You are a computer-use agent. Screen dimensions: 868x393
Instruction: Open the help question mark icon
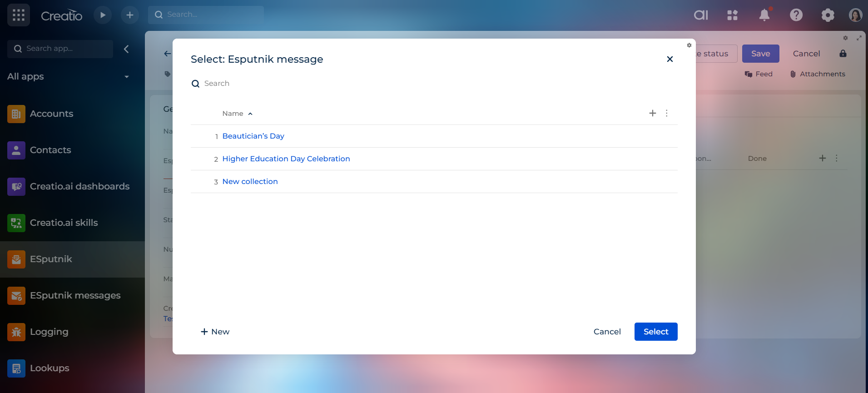coord(796,15)
